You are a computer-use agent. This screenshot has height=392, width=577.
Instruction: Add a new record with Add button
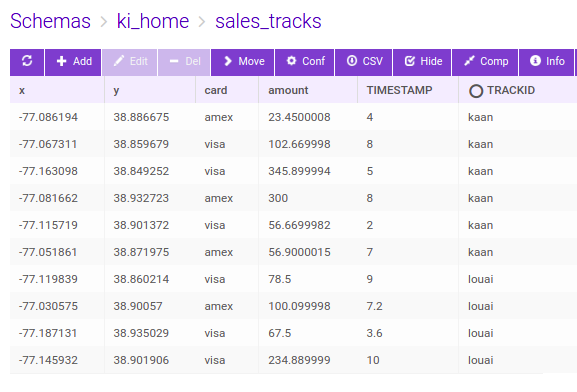(73, 62)
